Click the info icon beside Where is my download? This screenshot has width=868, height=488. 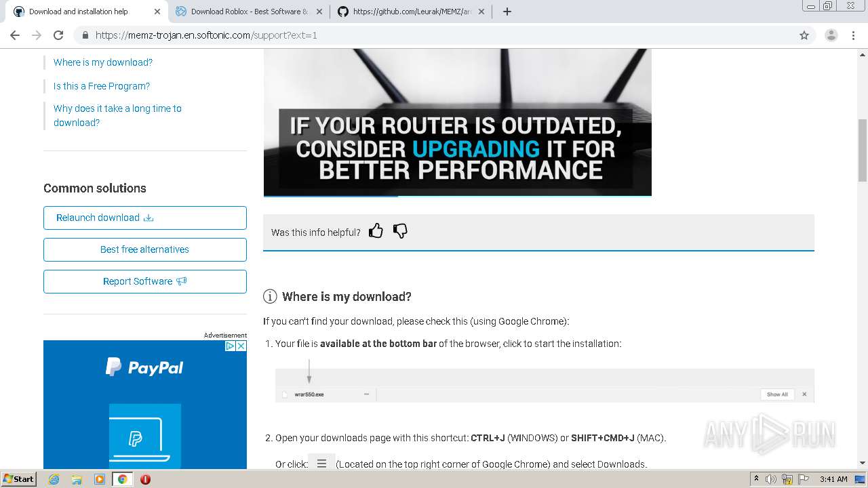270,296
